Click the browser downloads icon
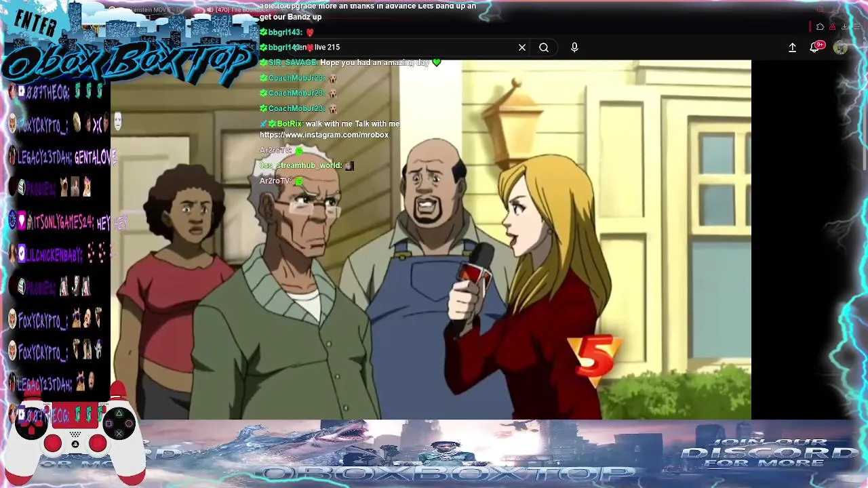Screen dimensions: 868x488 (844, 27)
